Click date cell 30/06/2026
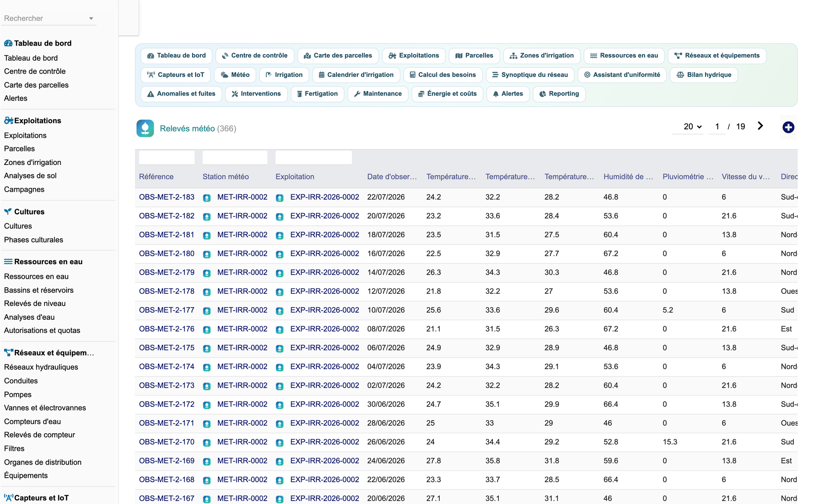Viewport: 815px width, 504px height. pyautogui.click(x=386, y=404)
